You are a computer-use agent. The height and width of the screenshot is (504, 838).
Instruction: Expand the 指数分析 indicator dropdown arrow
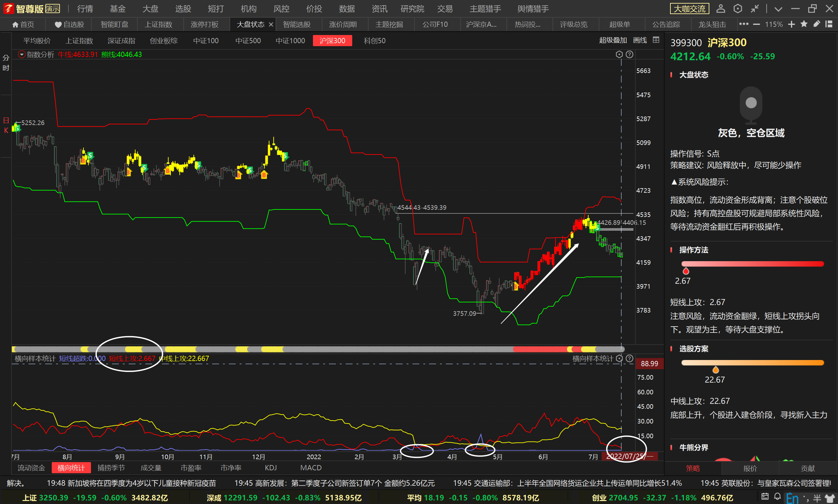tap(21, 54)
